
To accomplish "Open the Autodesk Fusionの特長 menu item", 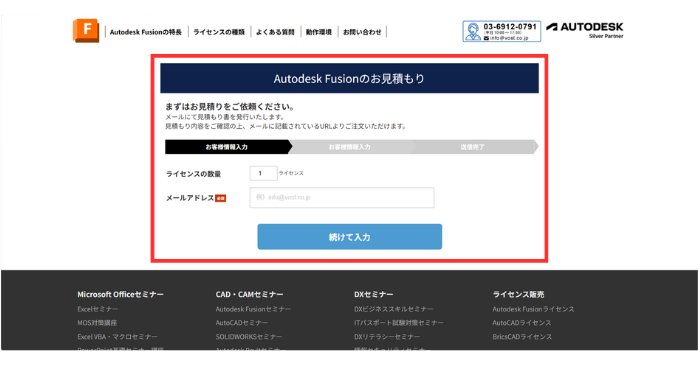I will [x=146, y=32].
